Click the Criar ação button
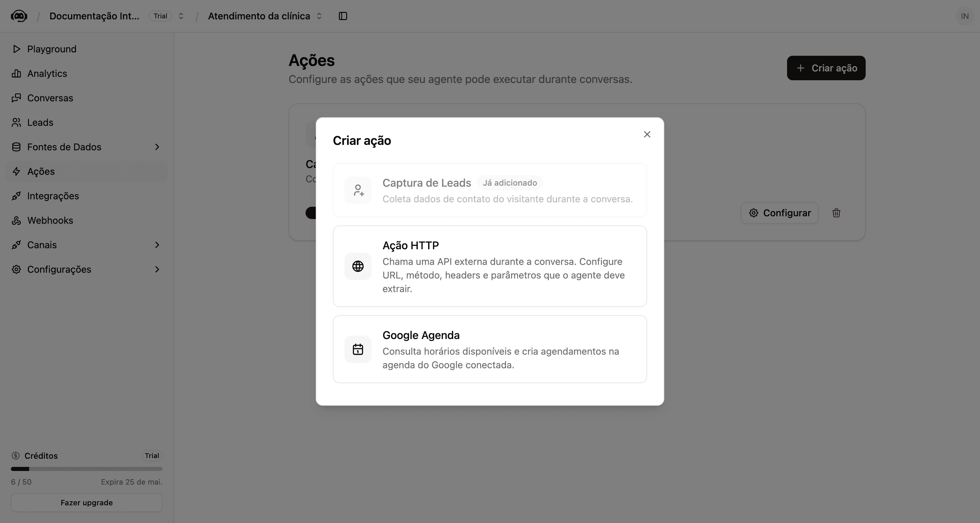Screen dimensions: 980x523 (826, 68)
